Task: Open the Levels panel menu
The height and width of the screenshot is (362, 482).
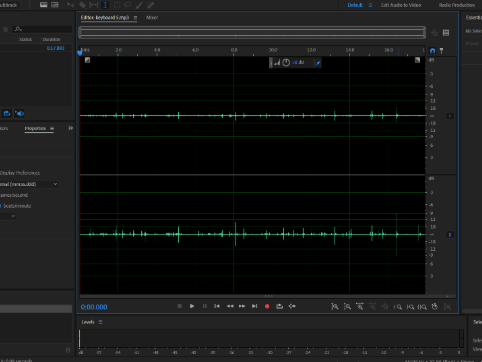Action: 100,322
